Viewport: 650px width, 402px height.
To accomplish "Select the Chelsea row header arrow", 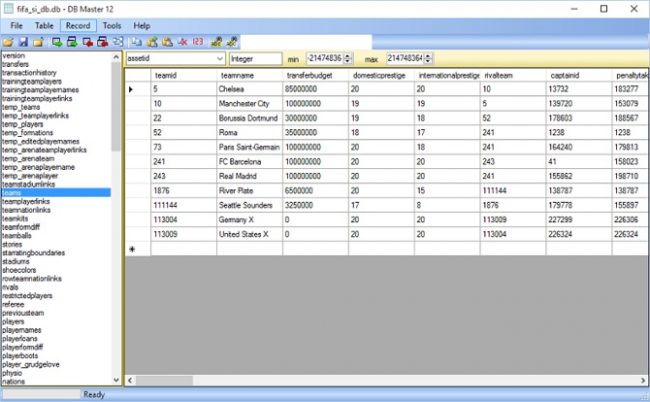I will click(138, 89).
